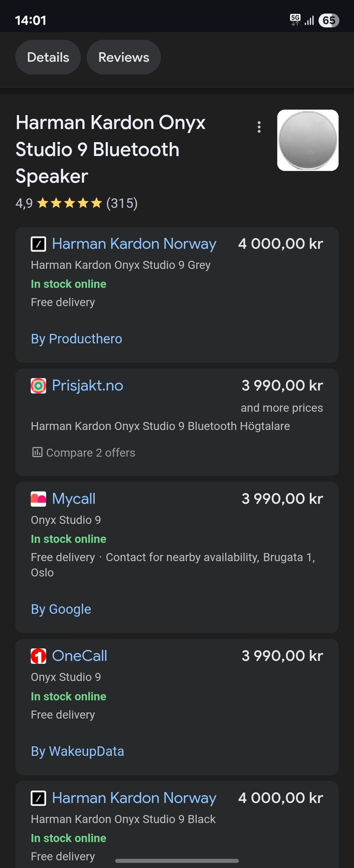354x868 pixels.
Task: Tap the By Google link
Action: point(61,609)
